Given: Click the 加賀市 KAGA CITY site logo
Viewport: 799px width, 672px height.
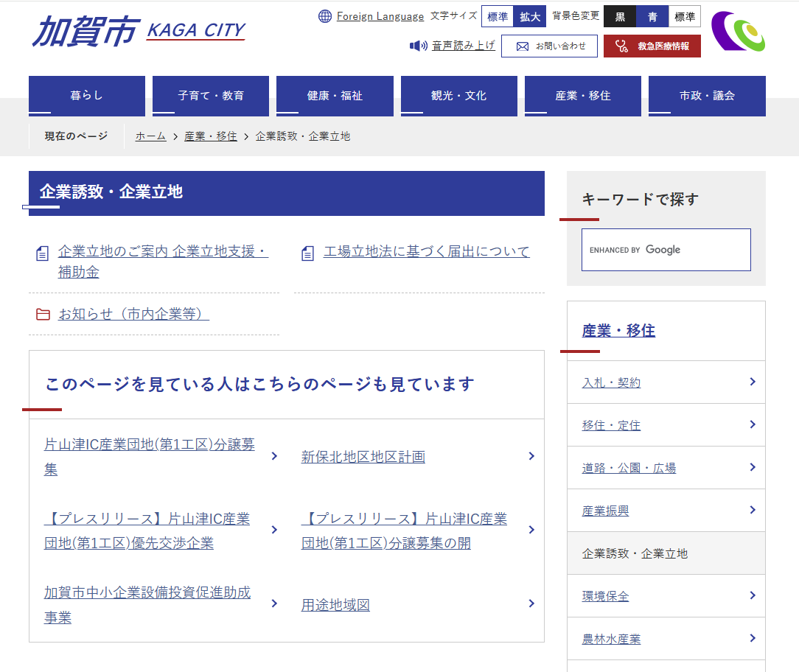Looking at the screenshot, I should pyautogui.click(x=139, y=31).
